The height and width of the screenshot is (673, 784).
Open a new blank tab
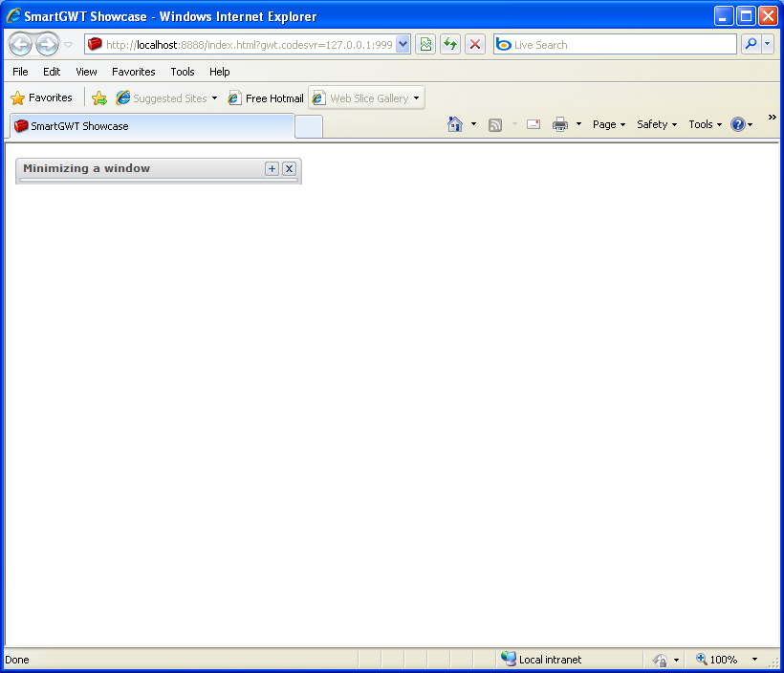(x=309, y=126)
